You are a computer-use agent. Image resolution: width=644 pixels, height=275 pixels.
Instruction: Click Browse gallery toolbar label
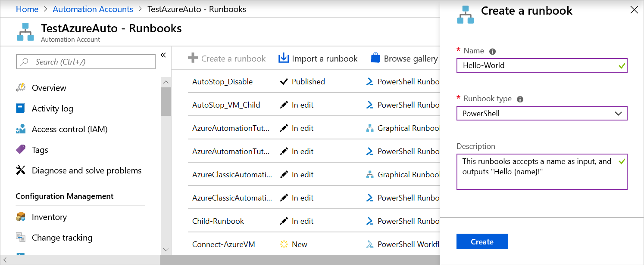(411, 59)
